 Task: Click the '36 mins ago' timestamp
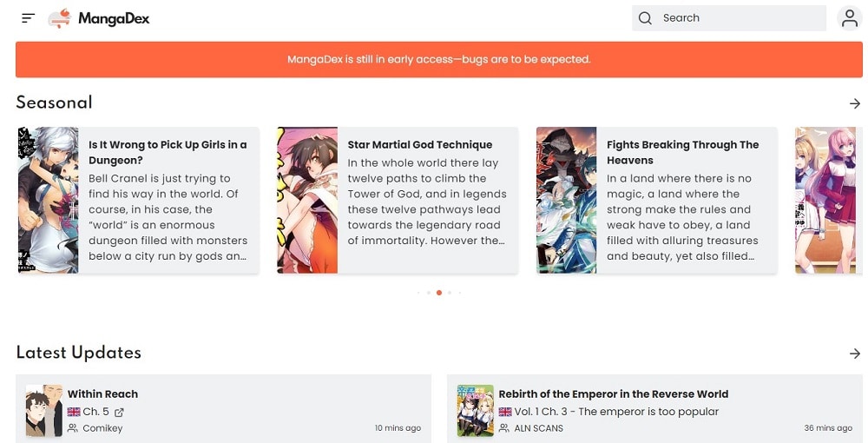click(828, 428)
